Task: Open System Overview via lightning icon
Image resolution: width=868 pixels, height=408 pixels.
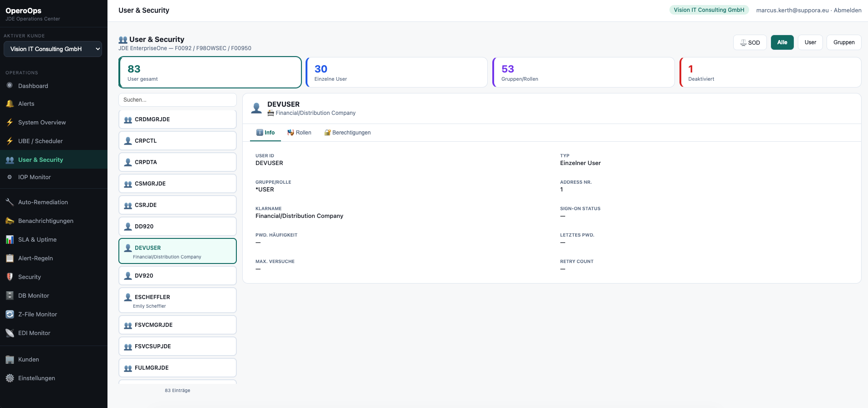Action: tap(10, 123)
